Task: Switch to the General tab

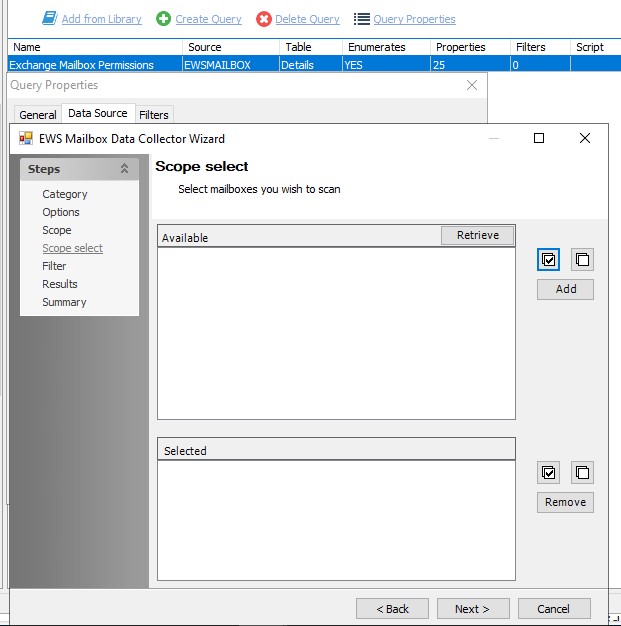Action: 38,115
